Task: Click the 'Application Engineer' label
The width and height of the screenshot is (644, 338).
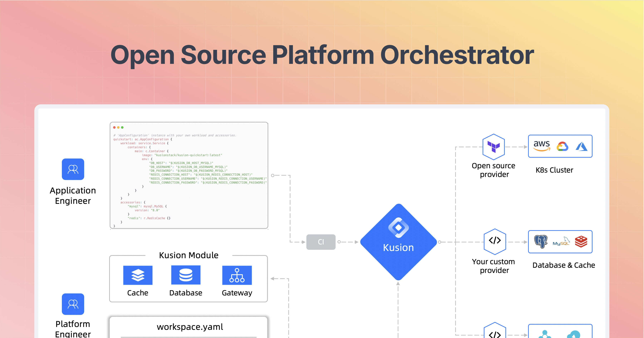Action: 73,196
